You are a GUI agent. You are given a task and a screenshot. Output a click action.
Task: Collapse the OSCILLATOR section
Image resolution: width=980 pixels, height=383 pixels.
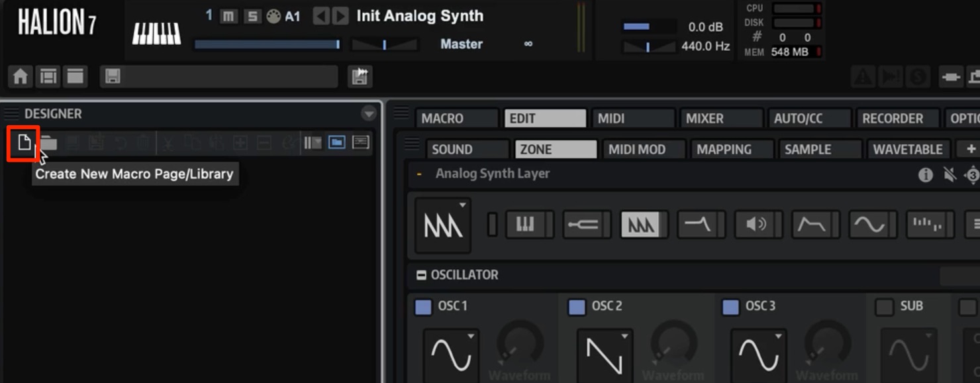[x=421, y=275]
